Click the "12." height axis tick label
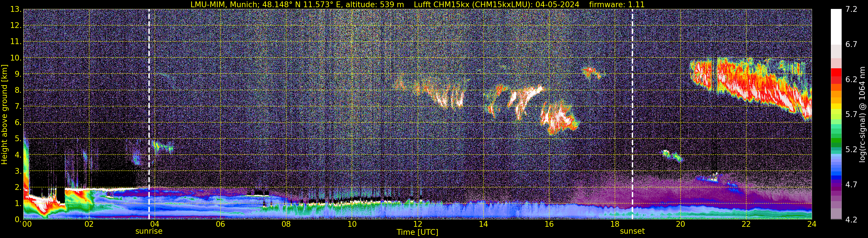Image resolution: width=868 pixels, height=238 pixels. click(16, 25)
